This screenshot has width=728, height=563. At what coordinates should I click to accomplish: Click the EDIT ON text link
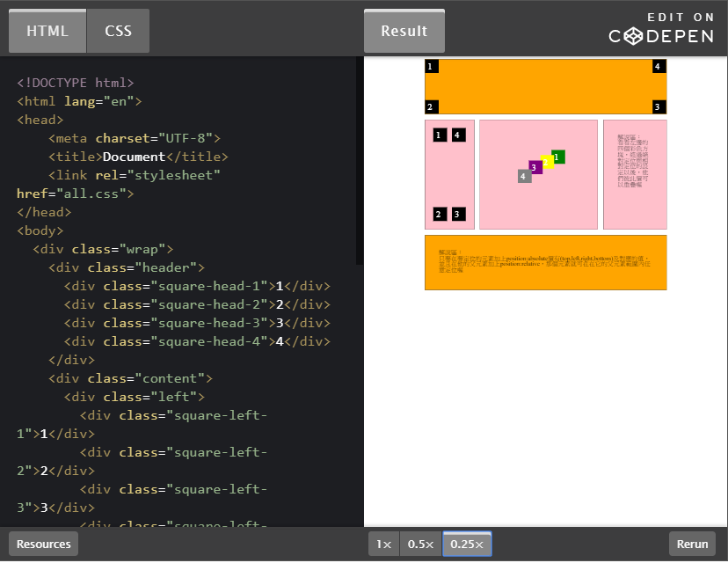tap(681, 18)
